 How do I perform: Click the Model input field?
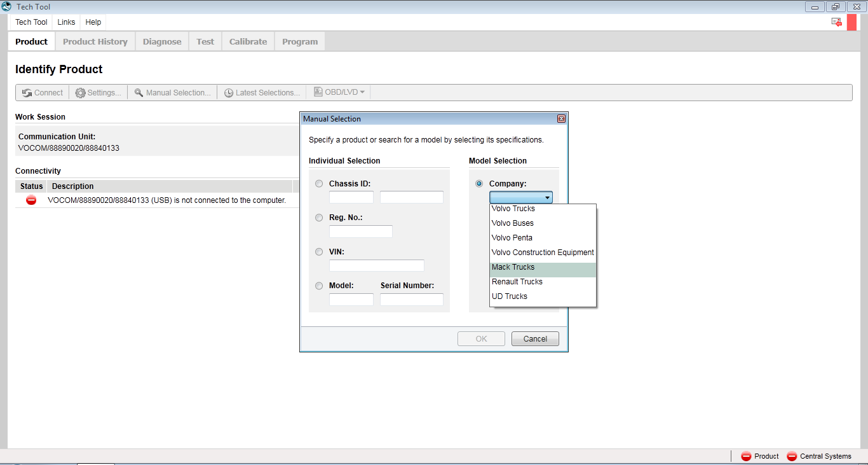pos(351,300)
